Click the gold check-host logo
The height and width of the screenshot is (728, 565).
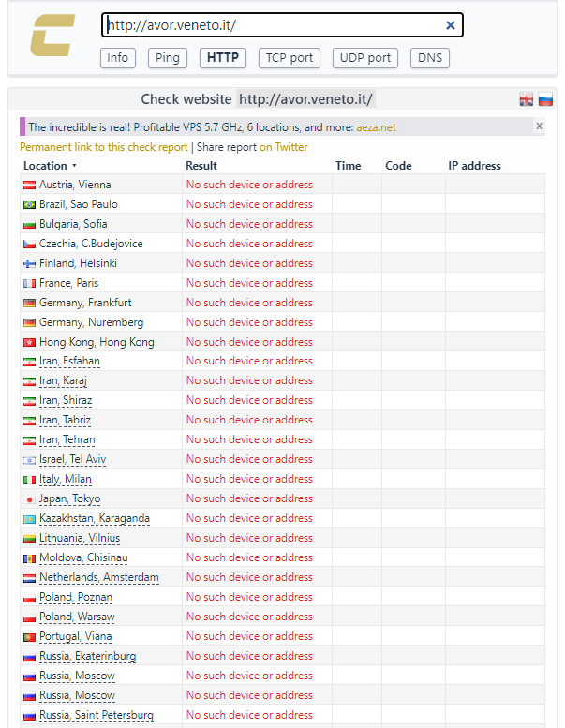point(52,36)
